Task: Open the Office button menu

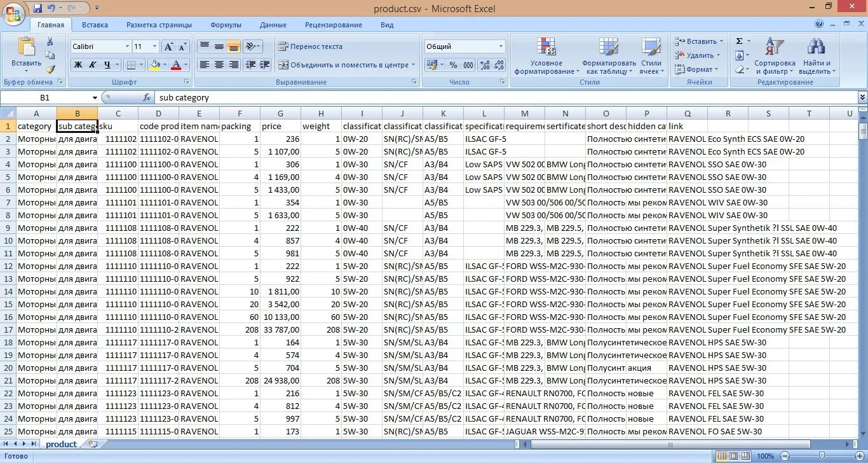Action: pos(14,13)
